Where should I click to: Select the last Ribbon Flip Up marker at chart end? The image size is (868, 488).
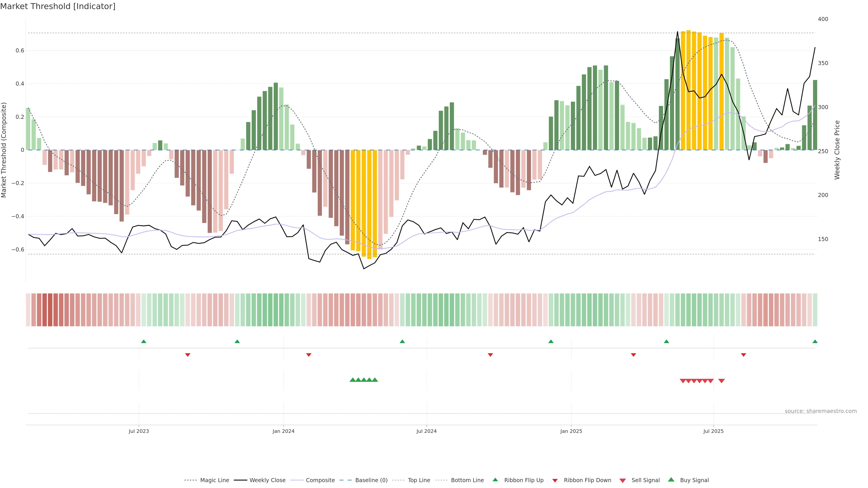[x=815, y=342]
